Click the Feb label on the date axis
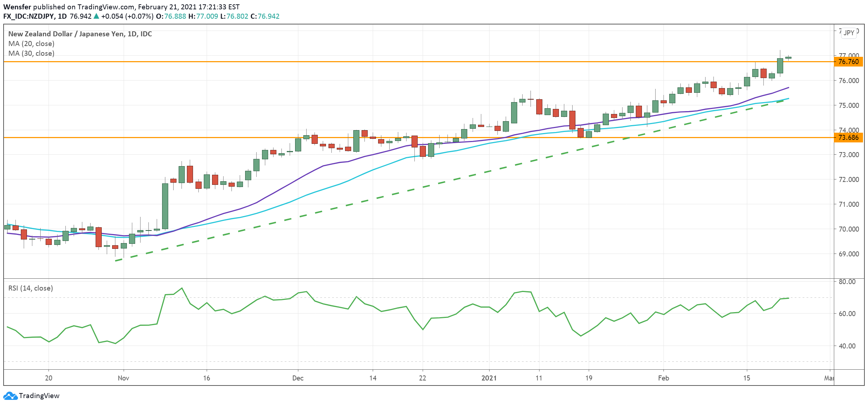 point(663,378)
